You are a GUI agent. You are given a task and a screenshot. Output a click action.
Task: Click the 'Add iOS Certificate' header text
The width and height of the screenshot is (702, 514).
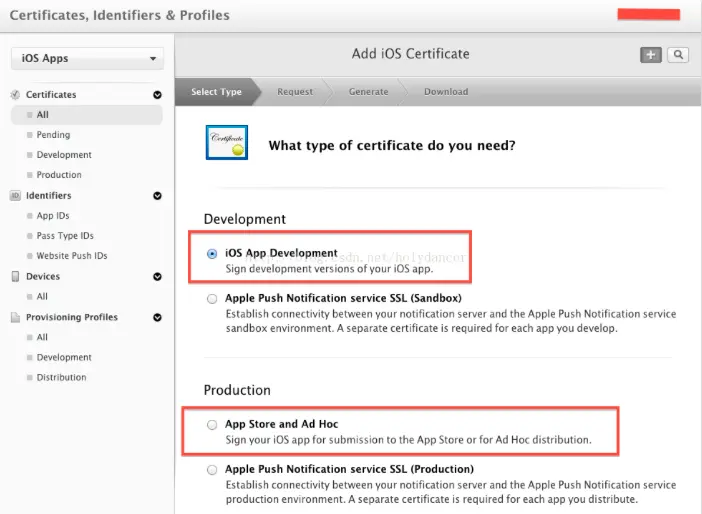tap(411, 54)
